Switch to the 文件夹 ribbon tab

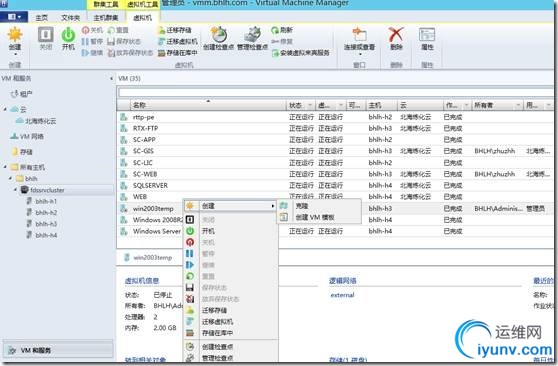coord(70,17)
